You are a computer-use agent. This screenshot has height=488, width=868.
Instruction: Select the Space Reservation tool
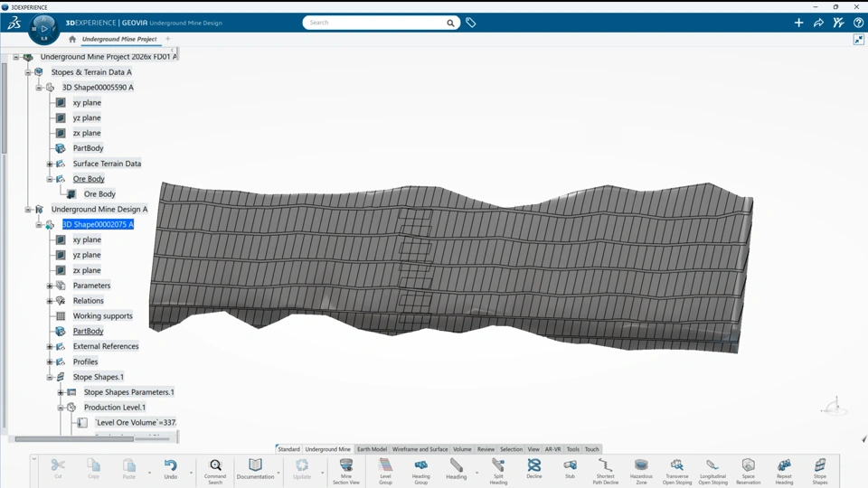pyautogui.click(x=748, y=472)
